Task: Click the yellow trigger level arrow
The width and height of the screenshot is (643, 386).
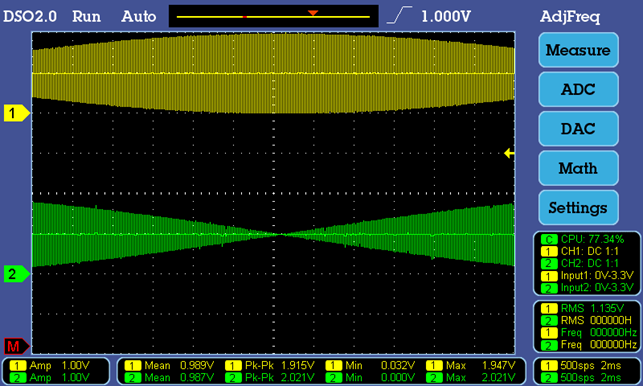Action: click(509, 153)
